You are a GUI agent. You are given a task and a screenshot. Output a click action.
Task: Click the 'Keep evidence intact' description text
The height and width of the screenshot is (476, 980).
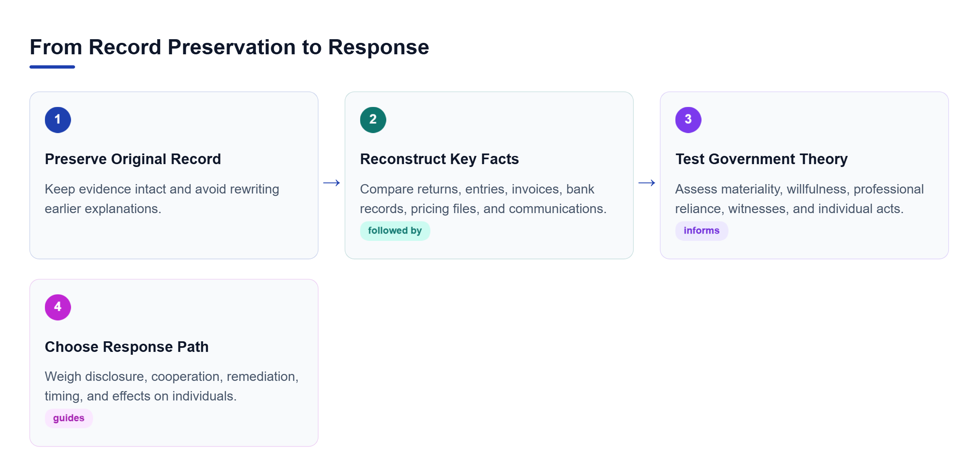point(162,199)
